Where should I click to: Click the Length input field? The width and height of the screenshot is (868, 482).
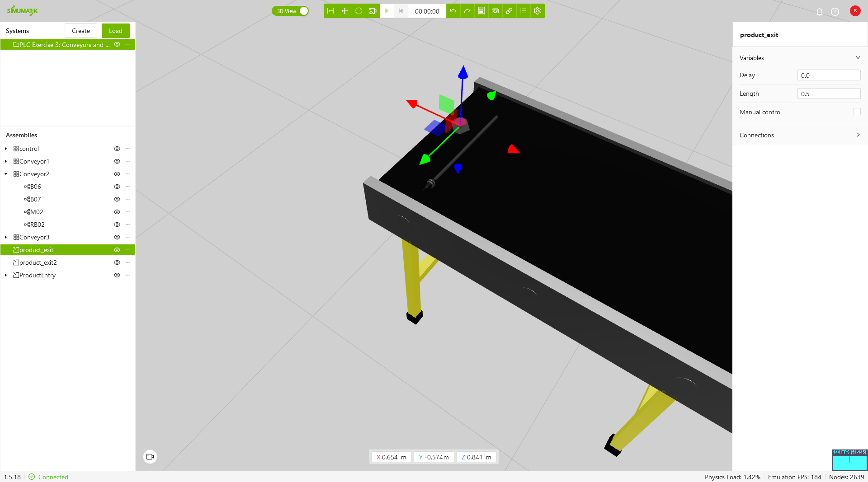pos(828,94)
